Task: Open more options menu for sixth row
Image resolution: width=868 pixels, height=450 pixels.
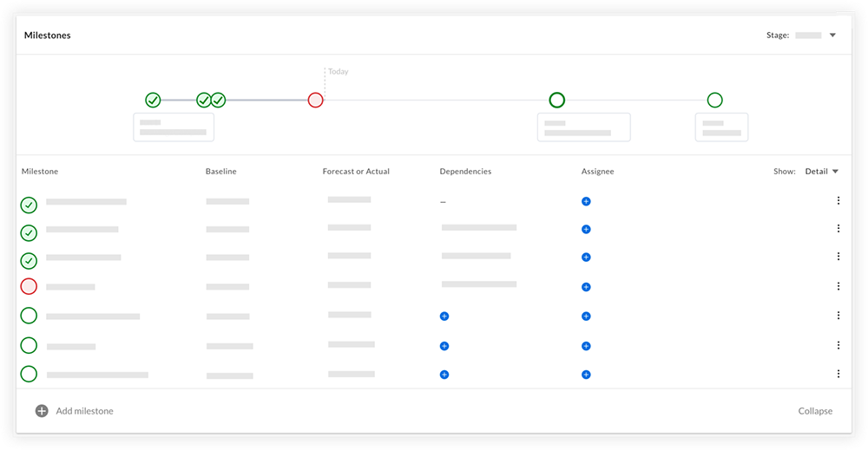Action: pos(838,345)
